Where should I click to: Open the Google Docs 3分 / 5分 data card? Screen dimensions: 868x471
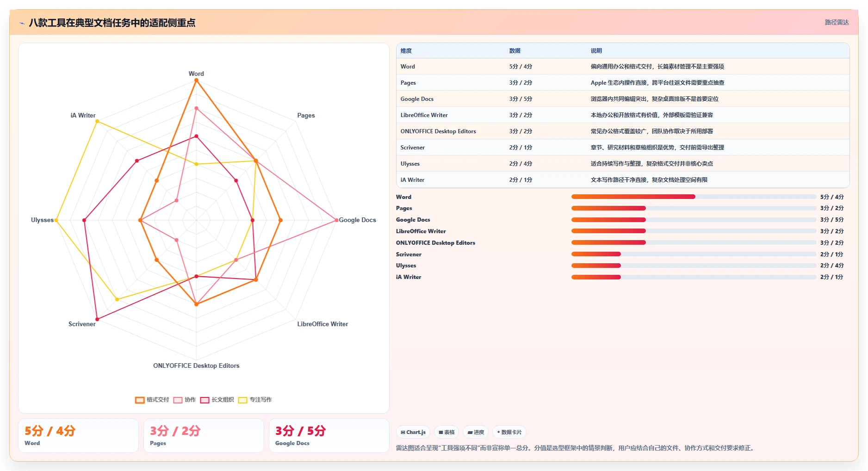[329, 436]
